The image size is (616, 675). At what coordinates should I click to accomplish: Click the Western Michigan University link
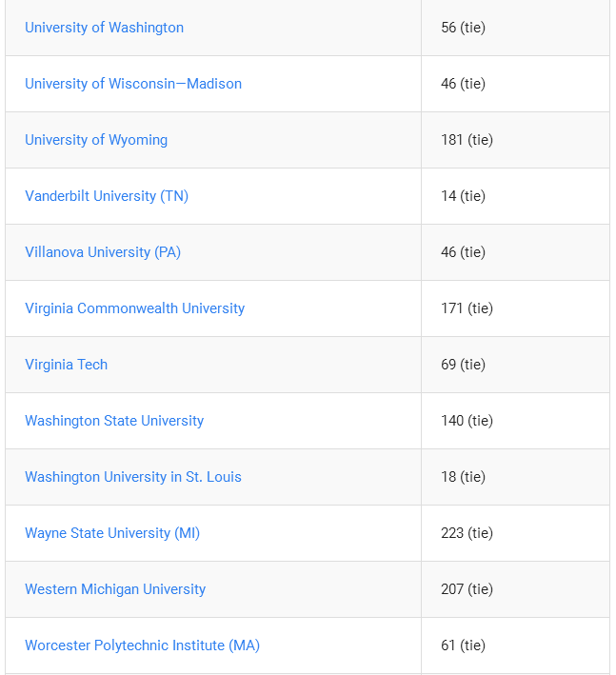[x=115, y=589]
